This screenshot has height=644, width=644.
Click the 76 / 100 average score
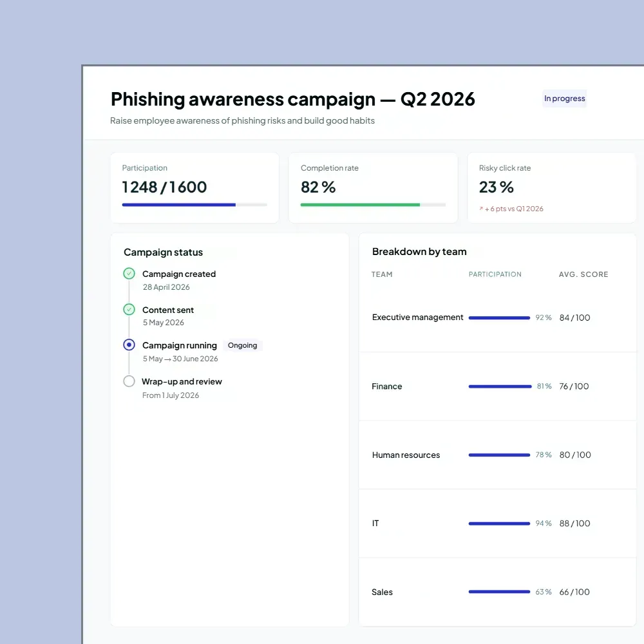574,386
